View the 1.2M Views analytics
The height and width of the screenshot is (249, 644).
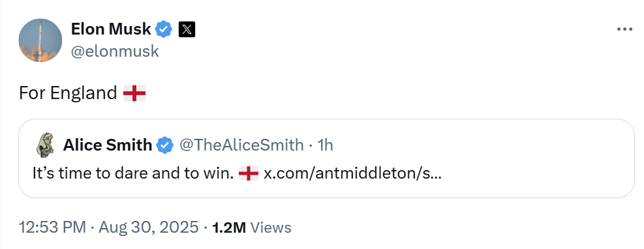tap(251, 227)
